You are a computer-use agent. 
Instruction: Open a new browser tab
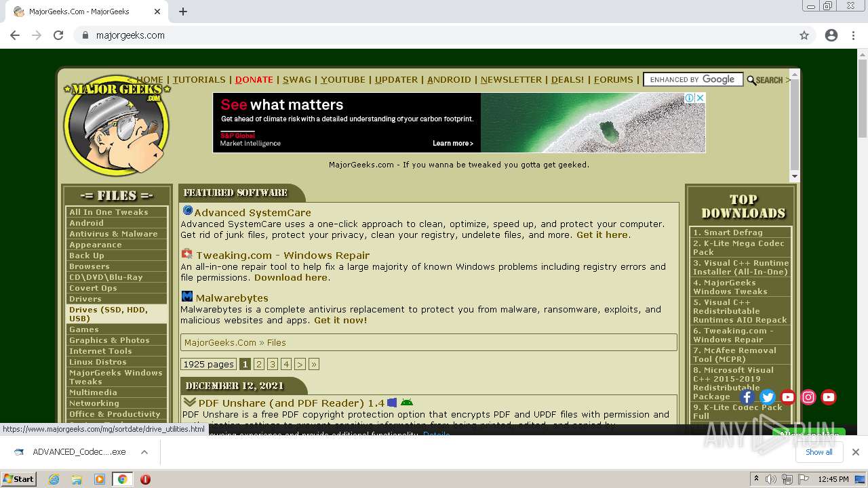pos(183,12)
